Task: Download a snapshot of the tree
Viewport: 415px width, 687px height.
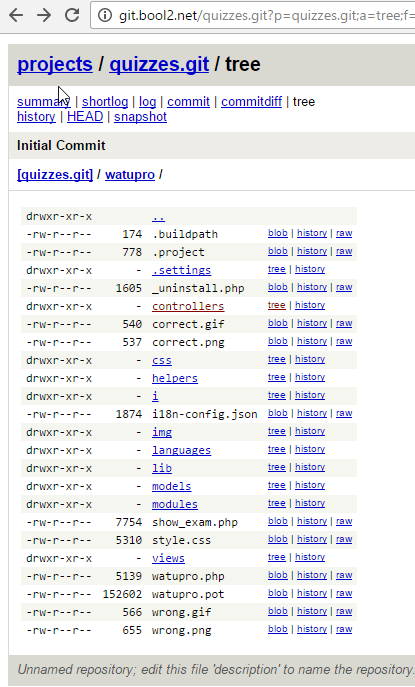Action: (140, 117)
